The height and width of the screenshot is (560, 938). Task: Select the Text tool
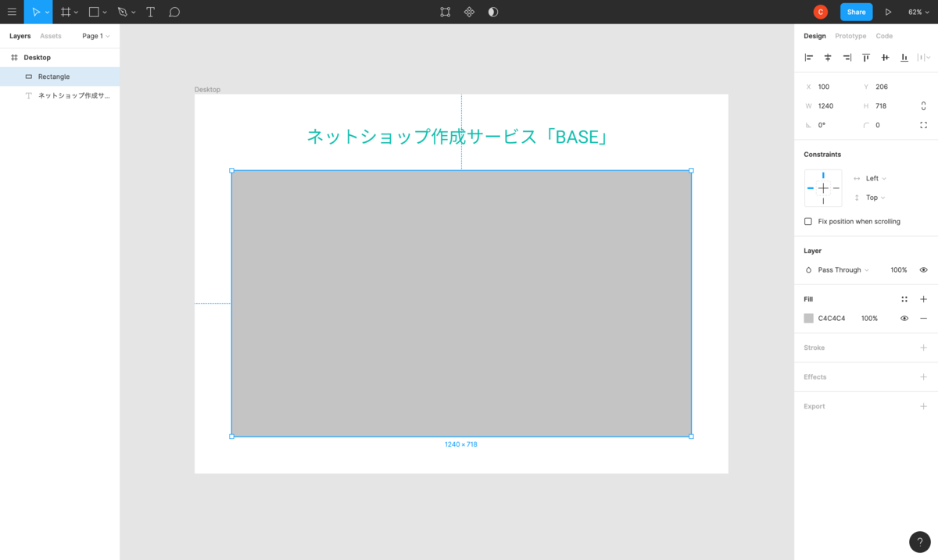click(150, 12)
